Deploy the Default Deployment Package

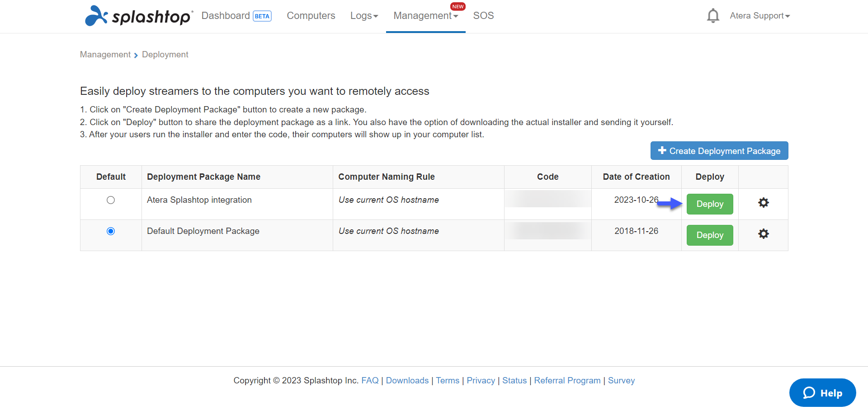click(x=710, y=235)
